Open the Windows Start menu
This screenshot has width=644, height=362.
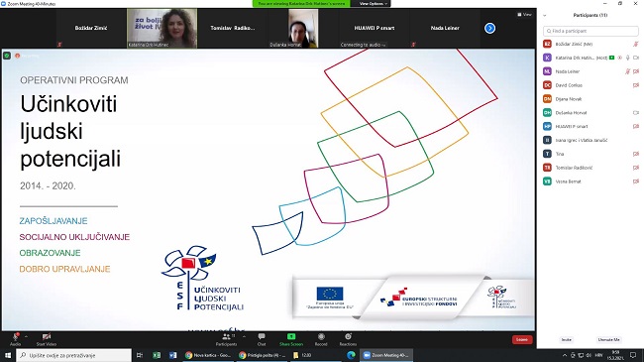[7, 355]
